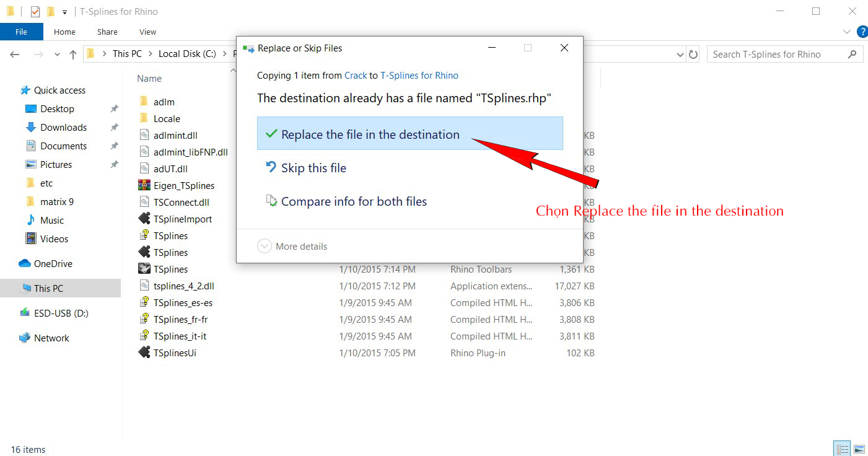Select the Locale folder icon

coord(144,118)
